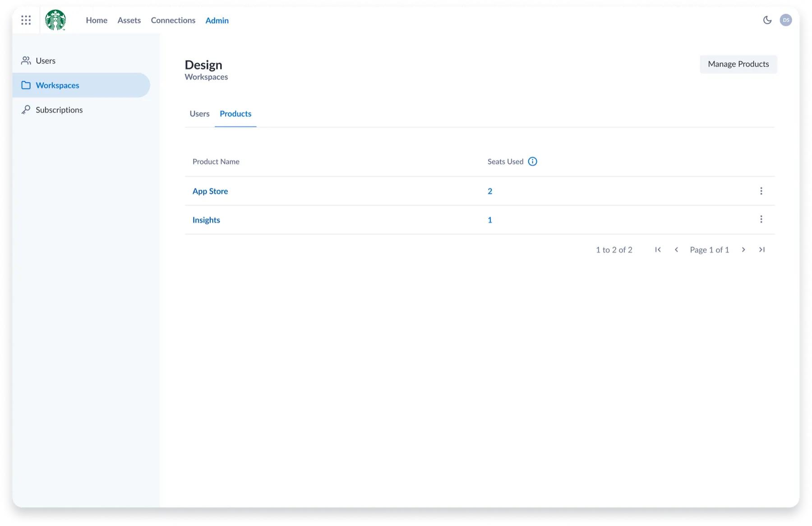This screenshot has width=812, height=526.
Task: Switch to the Users tab
Action: tap(199, 114)
